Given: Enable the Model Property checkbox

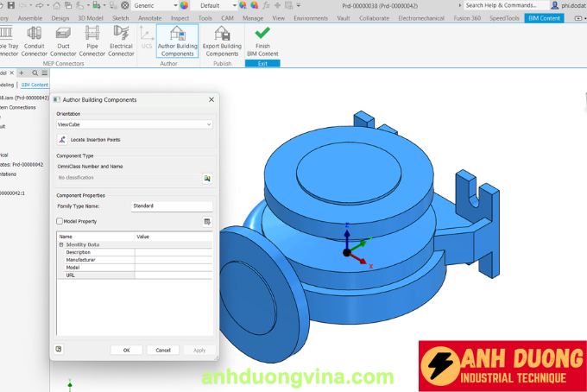Looking at the screenshot, I should click(60, 221).
